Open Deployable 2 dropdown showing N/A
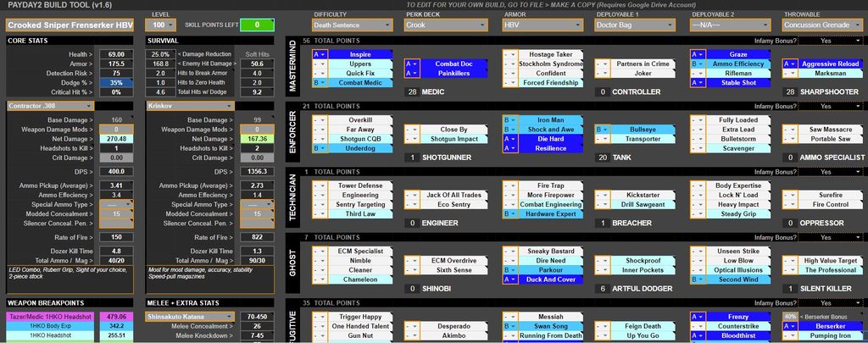 730,25
